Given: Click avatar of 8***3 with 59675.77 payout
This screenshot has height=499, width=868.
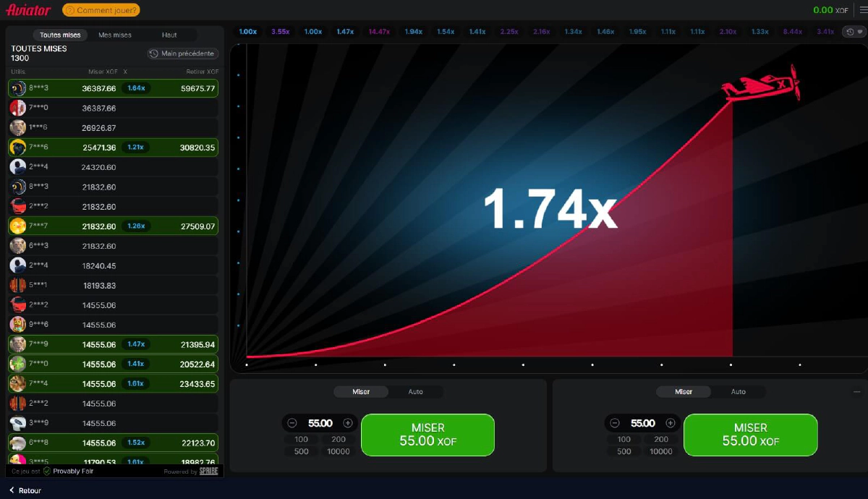Looking at the screenshot, I should [18, 88].
